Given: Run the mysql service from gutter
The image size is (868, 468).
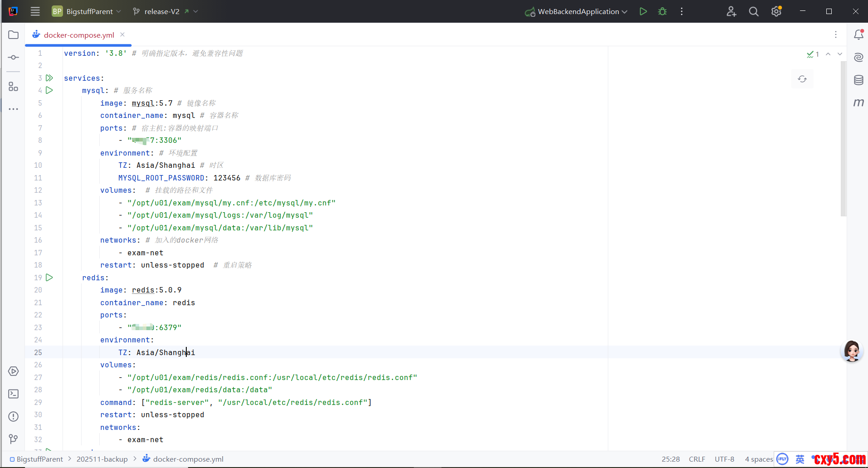Looking at the screenshot, I should tap(49, 90).
